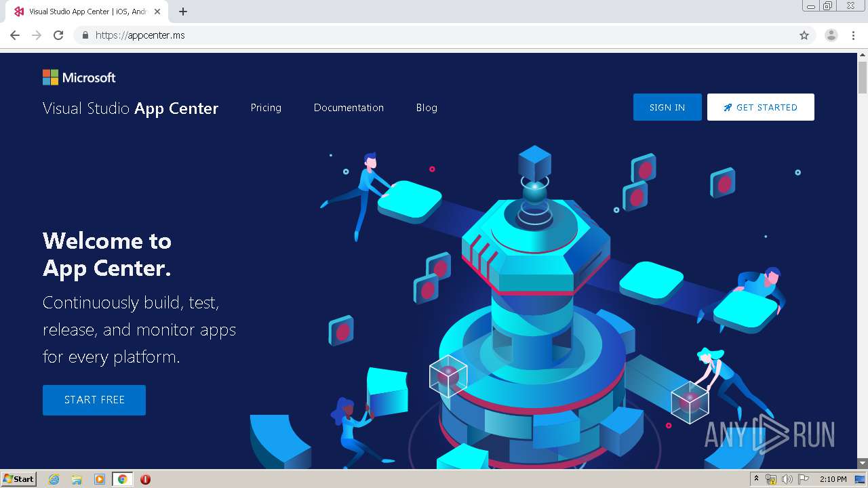Screen dimensions: 868x488
Task: Open the Pricing page
Action: pos(266,108)
